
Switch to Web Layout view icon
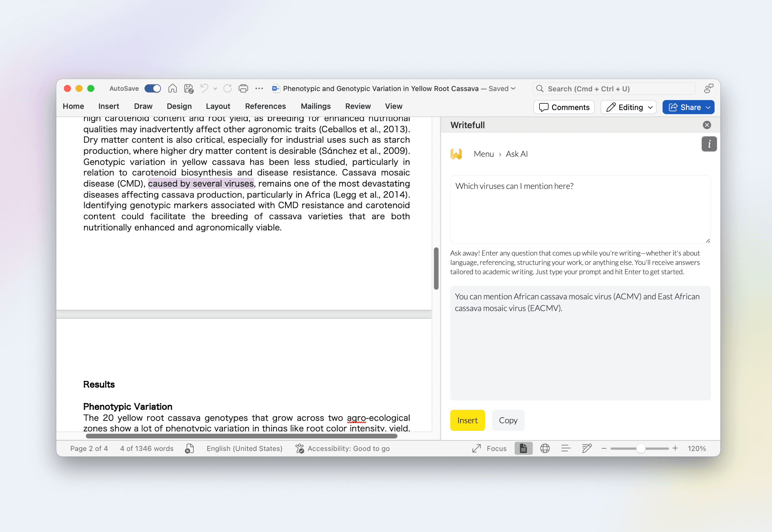point(545,448)
